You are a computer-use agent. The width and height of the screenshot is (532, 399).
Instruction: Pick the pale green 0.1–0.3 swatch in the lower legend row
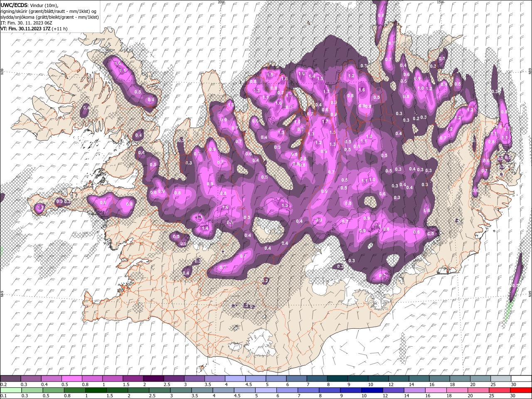pyautogui.click(x=11, y=390)
